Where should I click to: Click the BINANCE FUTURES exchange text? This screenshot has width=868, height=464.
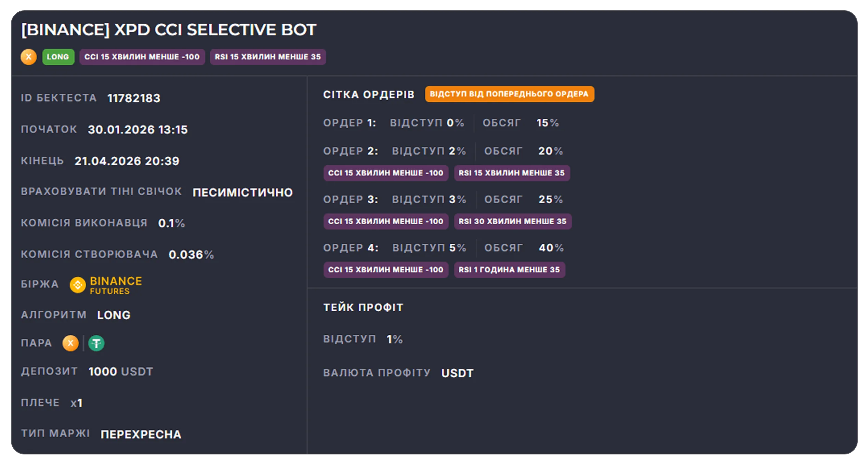(116, 285)
